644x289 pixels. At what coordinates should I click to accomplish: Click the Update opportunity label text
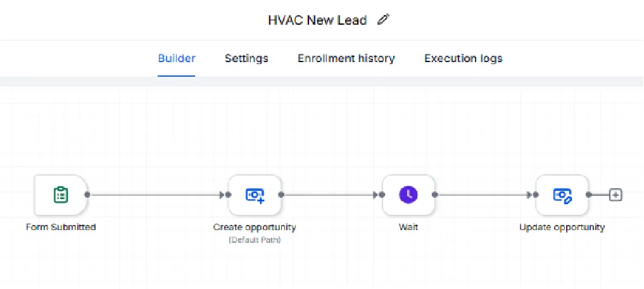[562, 227]
